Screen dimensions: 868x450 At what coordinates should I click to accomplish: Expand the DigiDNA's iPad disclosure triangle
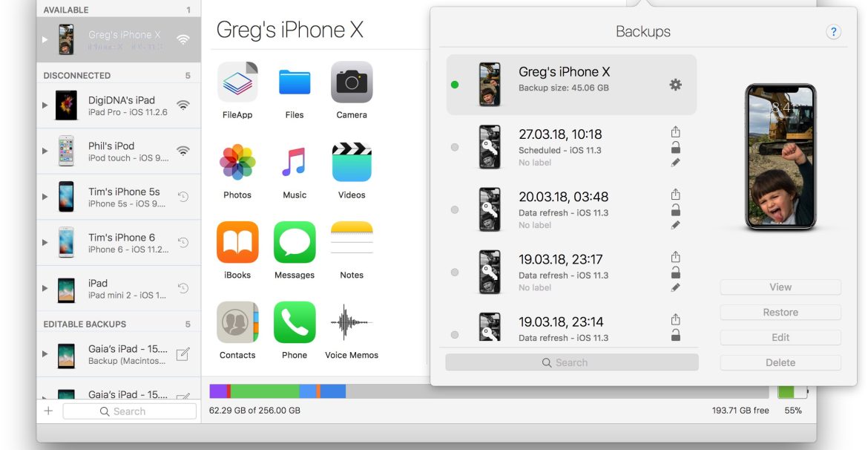click(45, 105)
